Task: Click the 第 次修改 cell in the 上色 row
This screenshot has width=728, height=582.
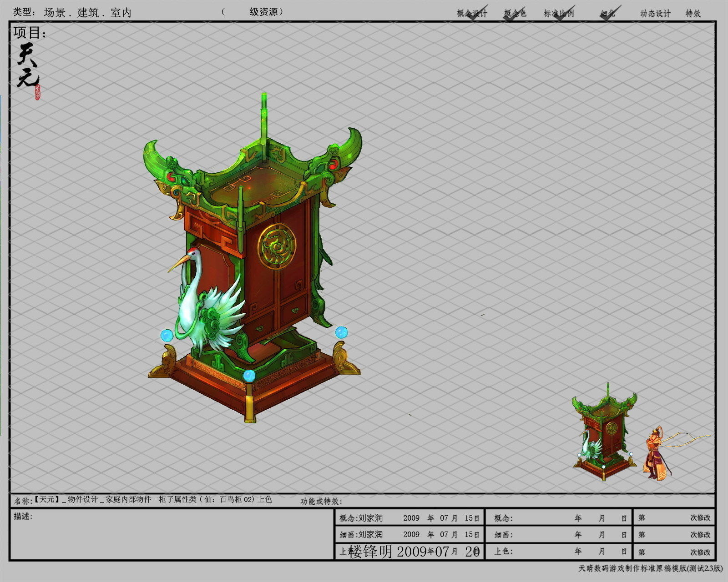Action: click(674, 551)
